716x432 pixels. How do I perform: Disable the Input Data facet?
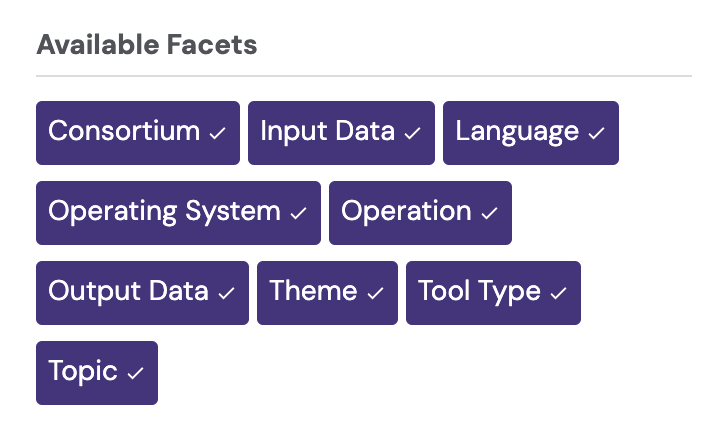[341, 132]
